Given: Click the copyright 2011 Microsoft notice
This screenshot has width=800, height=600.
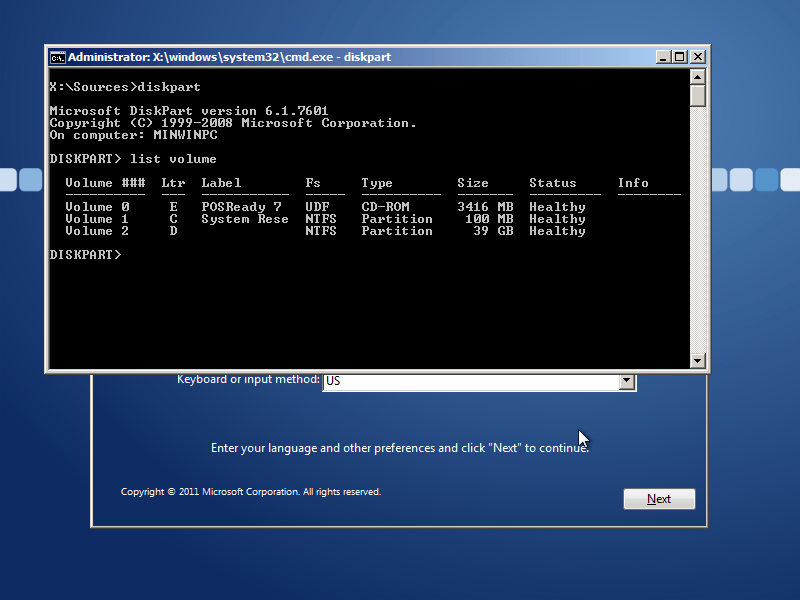Looking at the screenshot, I should pos(251,492).
